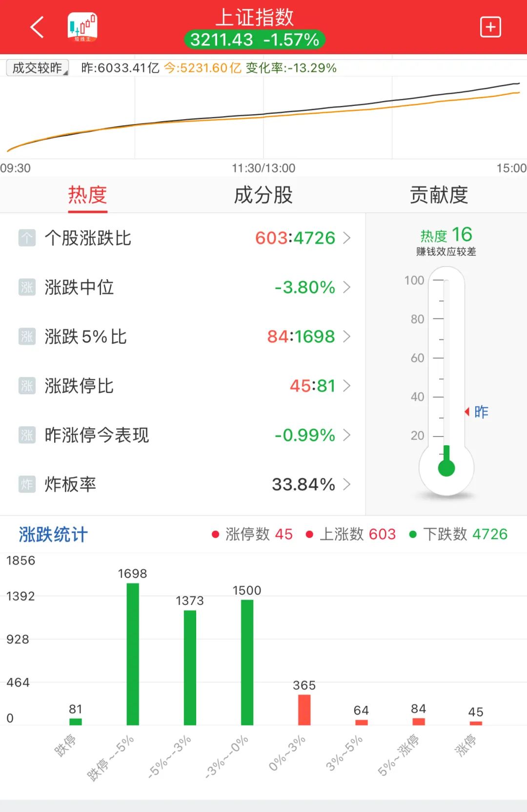
Task: Open the 成交较昨 dropdown selector
Action: coord(38,68)
